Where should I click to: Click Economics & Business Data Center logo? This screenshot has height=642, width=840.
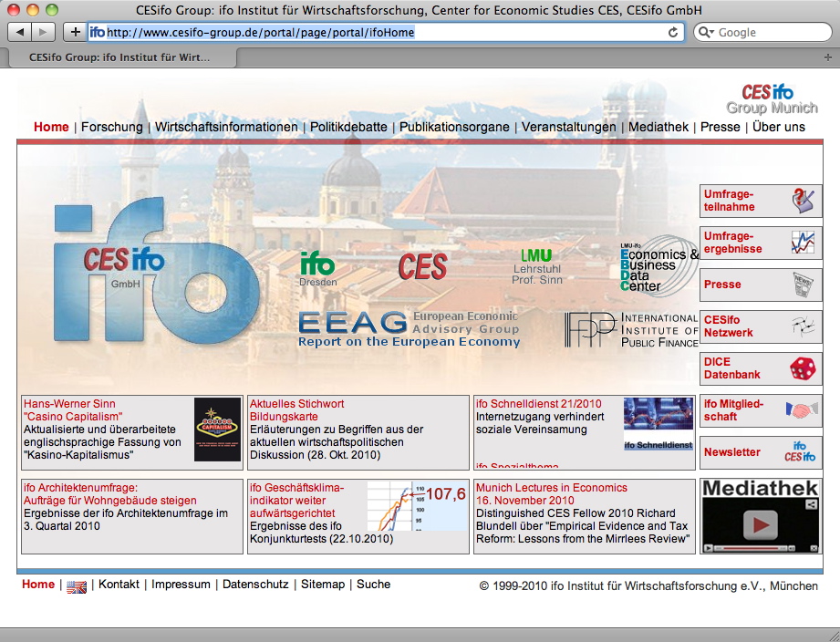coord(659,266)
